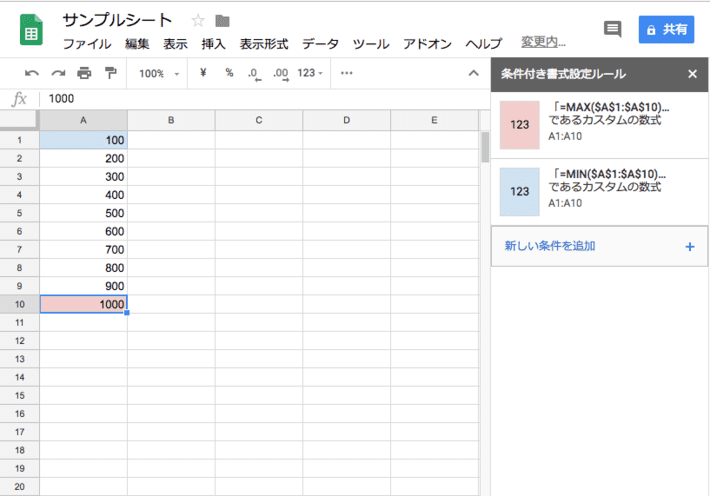The height and width of the screenshot is (496, 710).
Task: Show more toolbar options via ellipsis
Action: coord(347,73)
